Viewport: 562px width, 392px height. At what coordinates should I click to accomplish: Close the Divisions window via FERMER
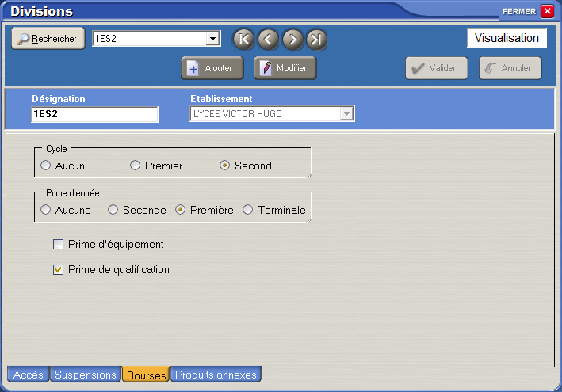click(547, 11)
